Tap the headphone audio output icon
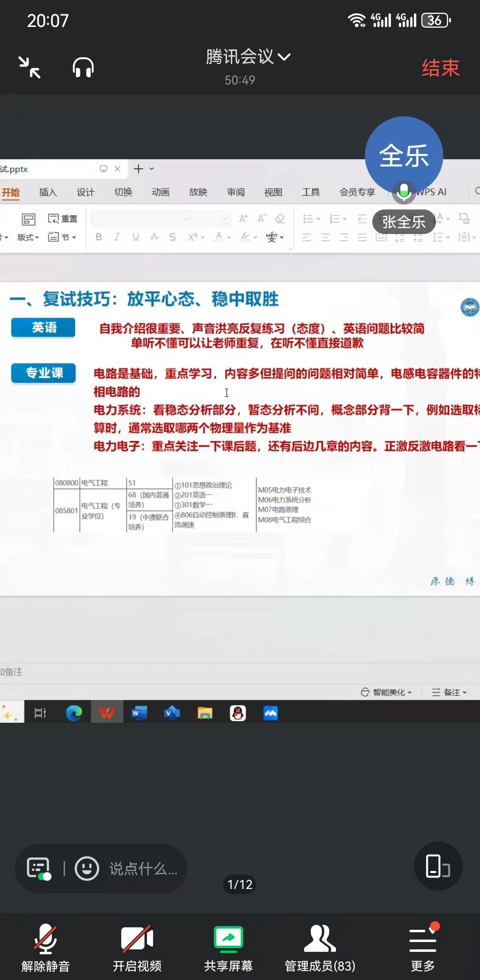 83,67
